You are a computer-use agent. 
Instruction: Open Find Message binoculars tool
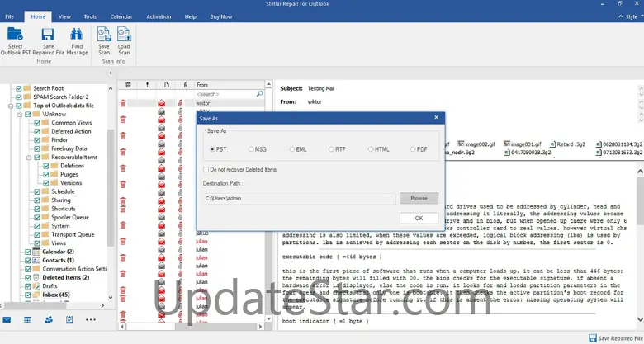click(77, 40)
